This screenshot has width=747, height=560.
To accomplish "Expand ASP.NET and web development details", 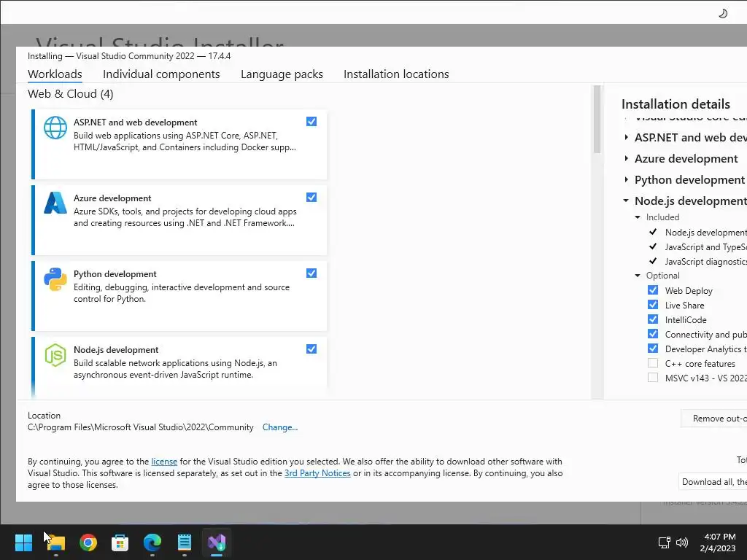I will (627, 137).
